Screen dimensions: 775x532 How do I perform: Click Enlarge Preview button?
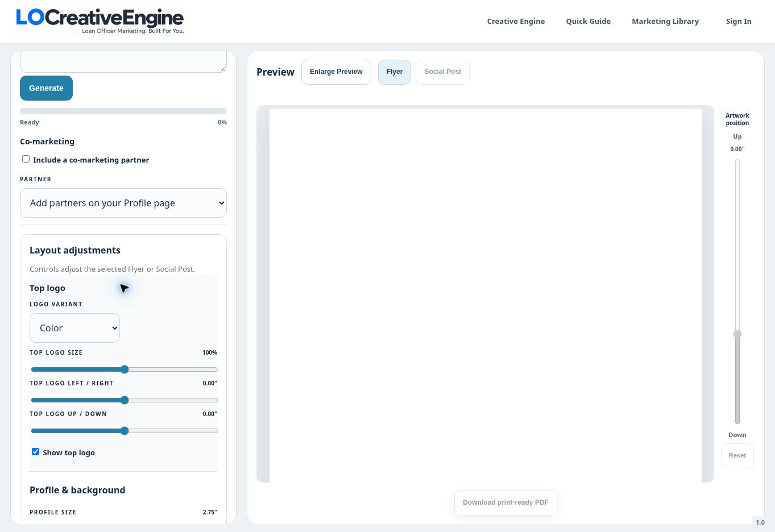(x=336, y=72)
